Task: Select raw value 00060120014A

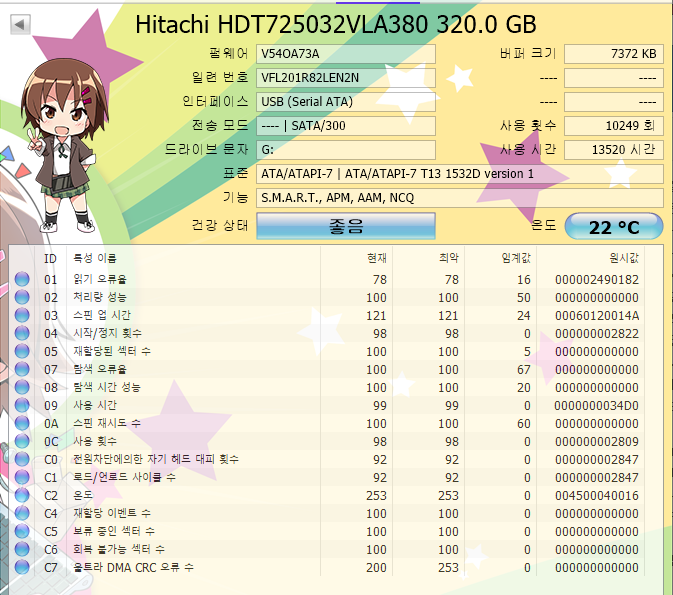Action: (597, 316)
